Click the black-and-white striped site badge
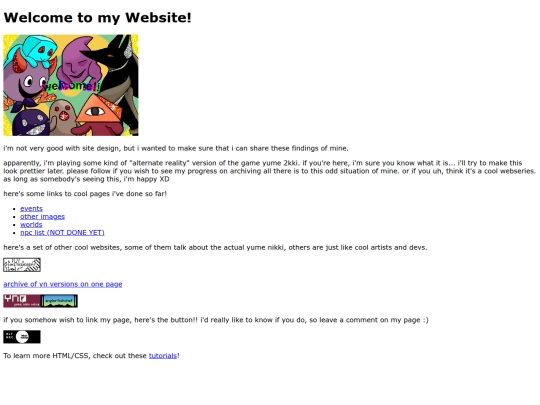Screen dimensions: 540x405 coord(22,265)
